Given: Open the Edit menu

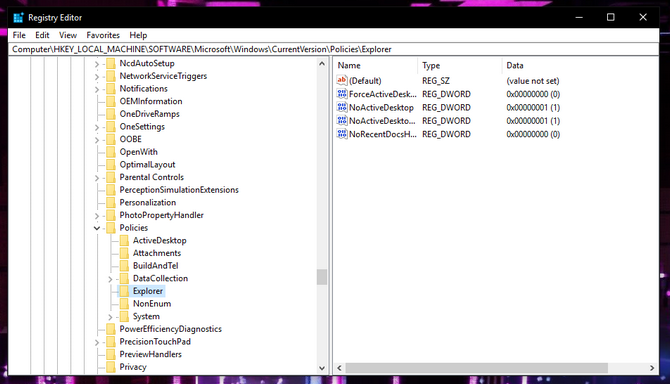Looking at the screenshot, I should click(42, 35).
